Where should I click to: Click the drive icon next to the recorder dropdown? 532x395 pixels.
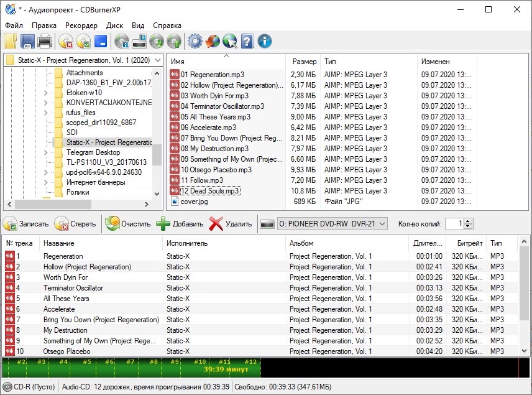[x=267, y=224]
